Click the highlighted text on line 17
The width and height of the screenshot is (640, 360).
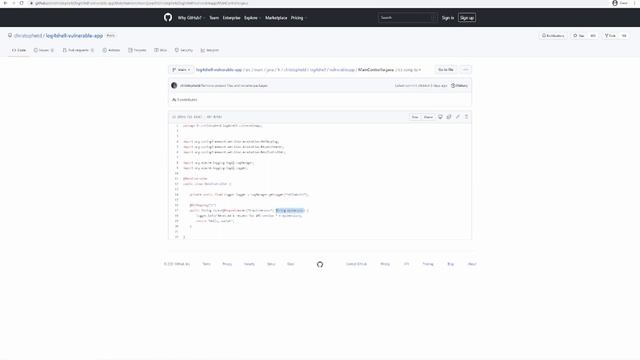point(290,211)
